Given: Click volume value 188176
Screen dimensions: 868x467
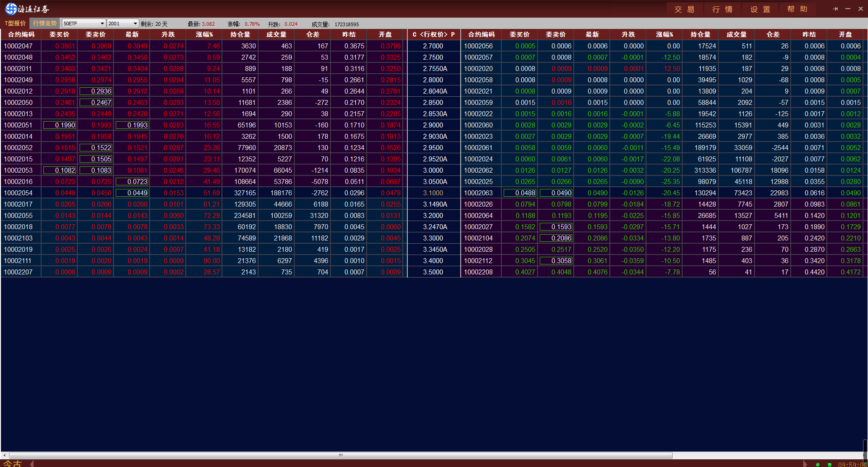Looking at the screenshot, I should 281,193.
